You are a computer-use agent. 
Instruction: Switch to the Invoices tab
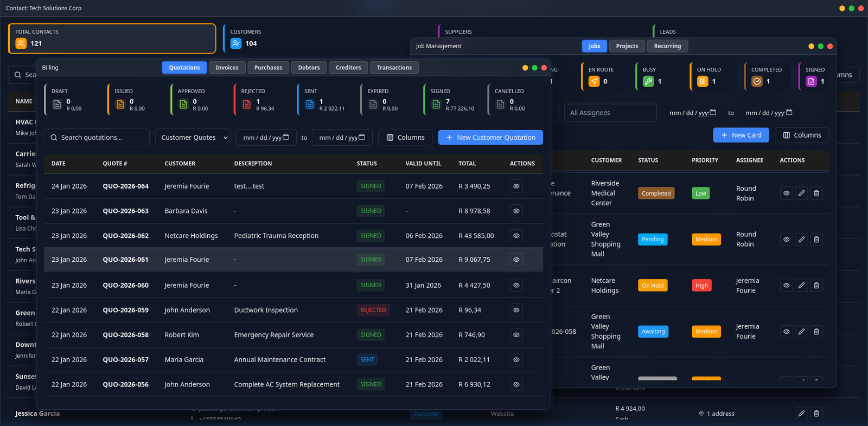(x=227, y=68)
